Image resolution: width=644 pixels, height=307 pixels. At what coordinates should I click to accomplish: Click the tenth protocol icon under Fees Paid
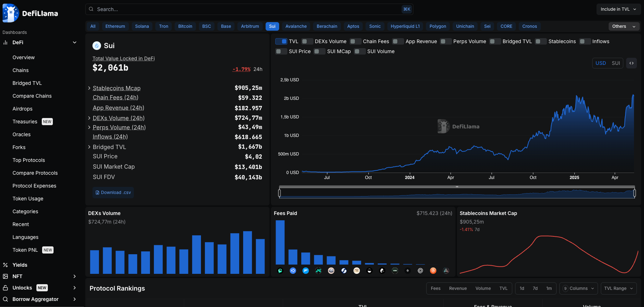395,271
